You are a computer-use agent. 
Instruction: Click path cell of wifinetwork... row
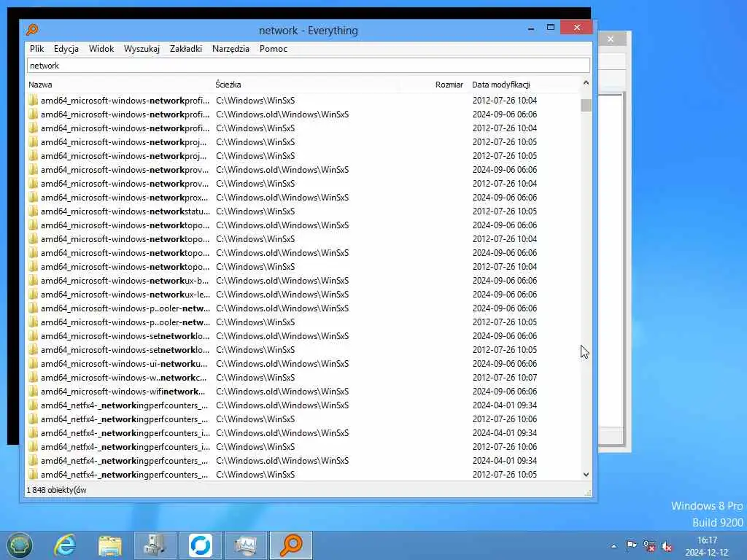282,391
